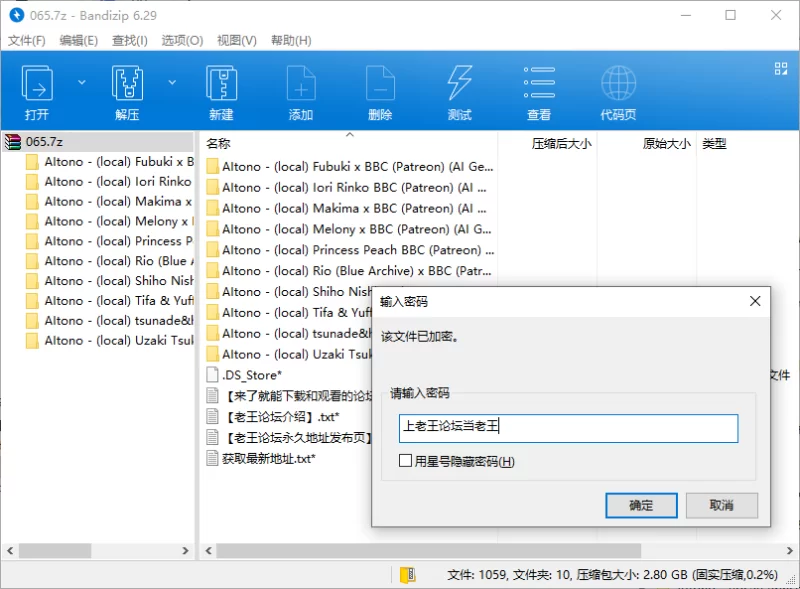Open the 文件(F) menu

(27, 40)
